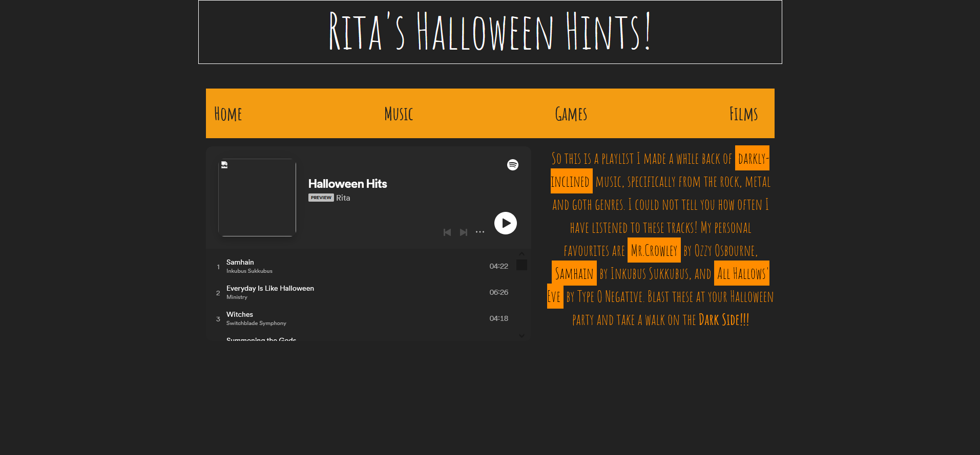Viewport: 980px width, 455px height.
Task: Click the highlighted Mr.Crowley text
Action: tap(654, 250)
